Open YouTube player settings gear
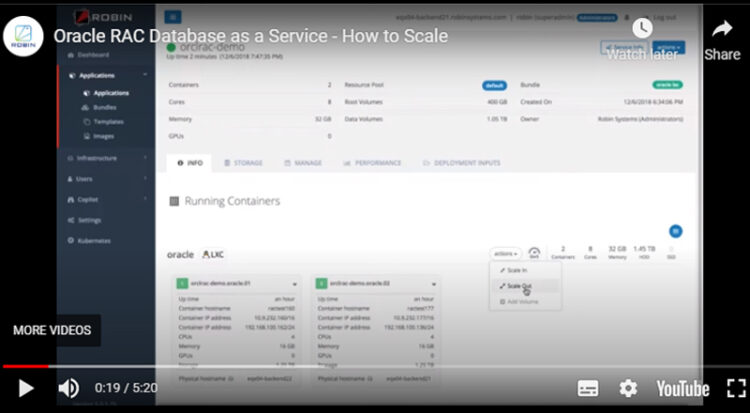Screen dimensions: 750x413 point(628,388)
